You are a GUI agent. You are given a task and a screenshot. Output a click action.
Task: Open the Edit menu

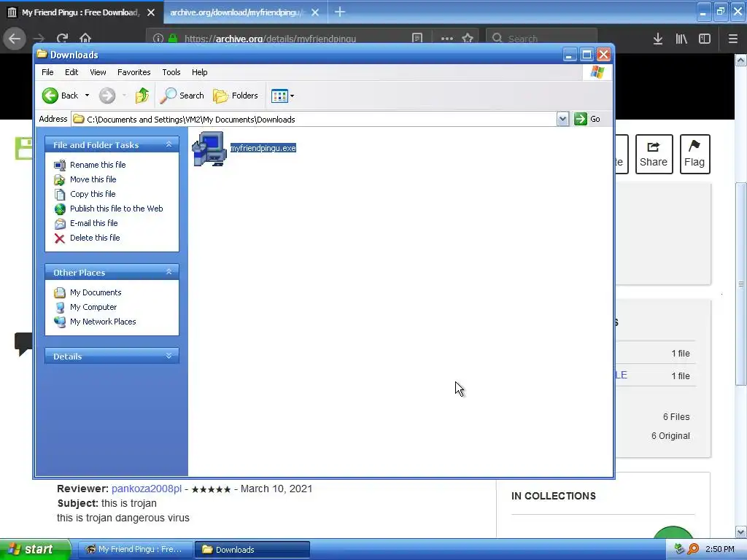click(71, 72)
